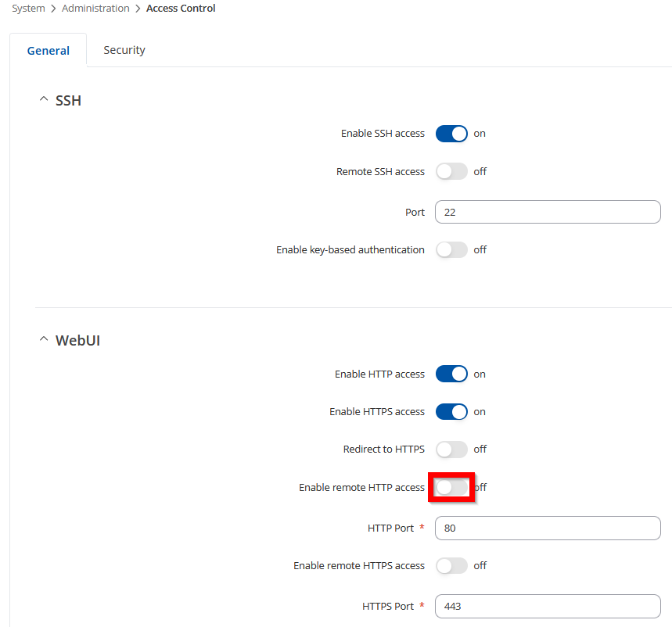Click the 'Enable SSH access' label

[383, 134]
